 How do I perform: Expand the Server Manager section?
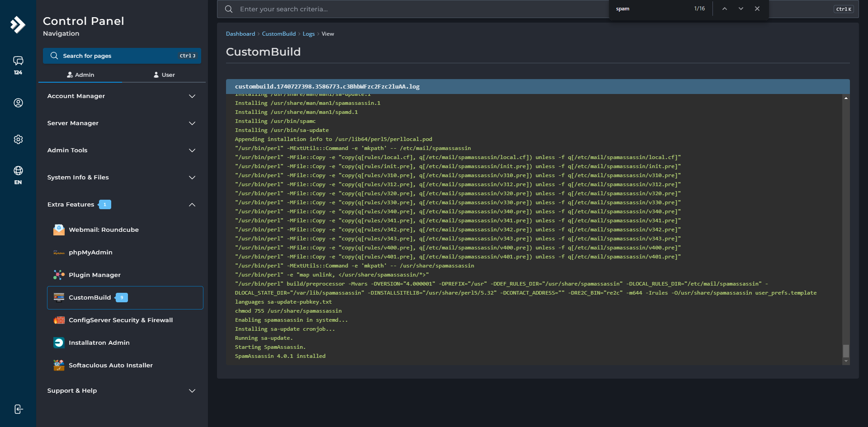(x=122, y=123)
